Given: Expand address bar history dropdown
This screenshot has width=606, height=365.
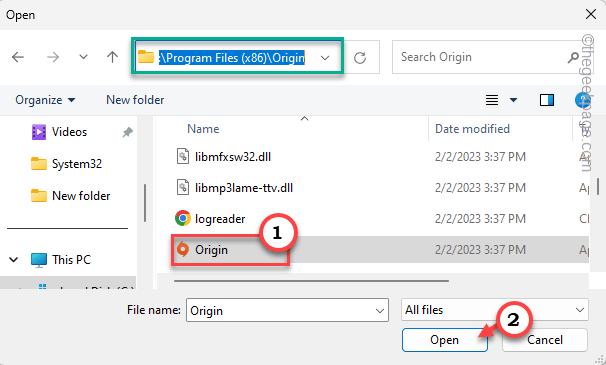Looking at the screenshot, I should (325, 58).
